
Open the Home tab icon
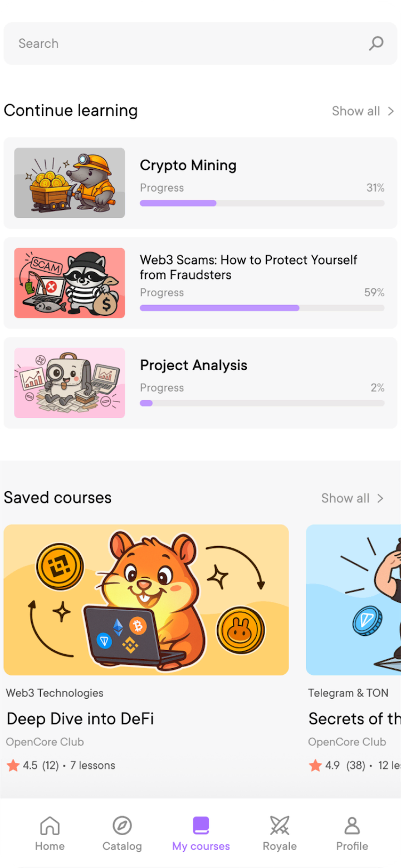[50, 825]
